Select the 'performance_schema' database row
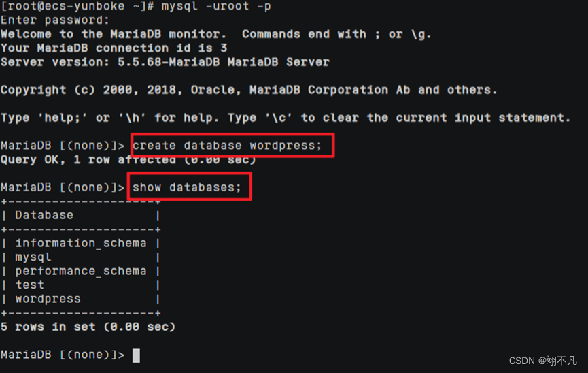588x373 pixels. pos(81,271)
